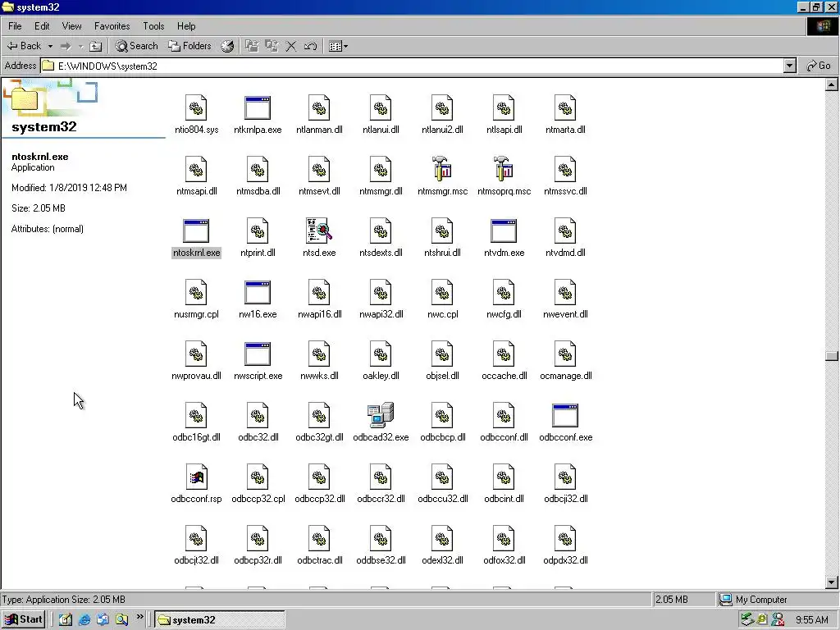Viewport: 840px width, 630px height.
Task: Select the ntvdm.exe icon
Action: [504, 231]
